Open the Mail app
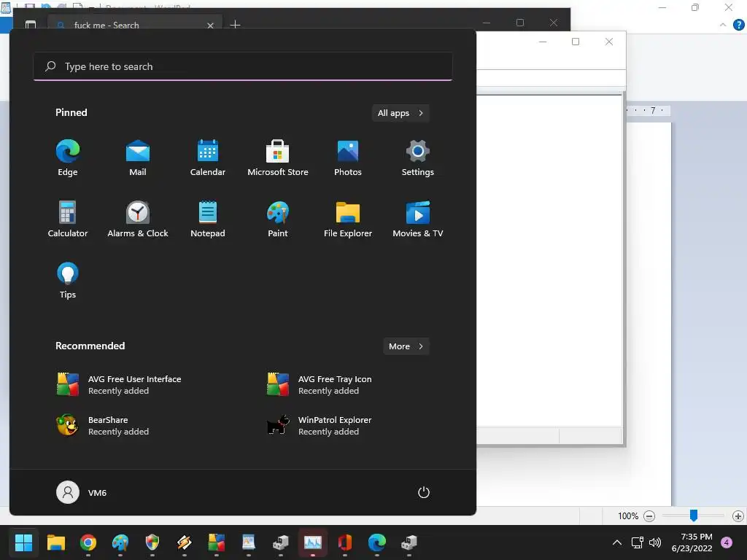747x560 pixels. point(138,158)
